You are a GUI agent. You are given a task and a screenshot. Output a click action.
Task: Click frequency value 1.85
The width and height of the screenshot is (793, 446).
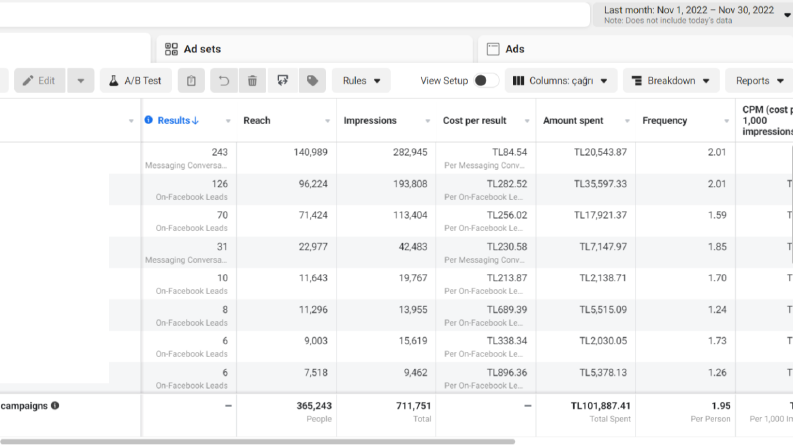[x=717, y=247]
